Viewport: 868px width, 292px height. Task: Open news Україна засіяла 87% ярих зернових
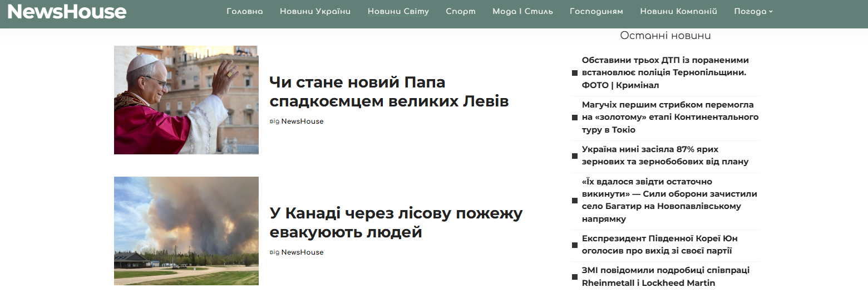point(665,155)
